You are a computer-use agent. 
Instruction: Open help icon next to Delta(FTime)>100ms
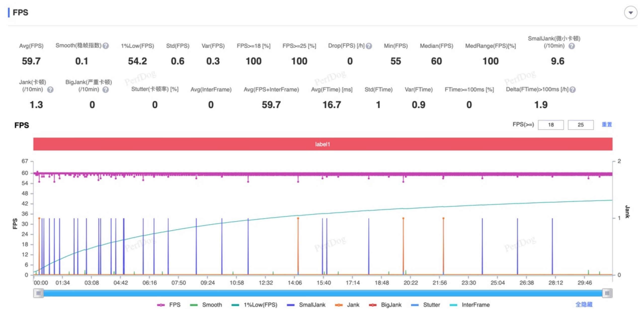click(572, 90)
